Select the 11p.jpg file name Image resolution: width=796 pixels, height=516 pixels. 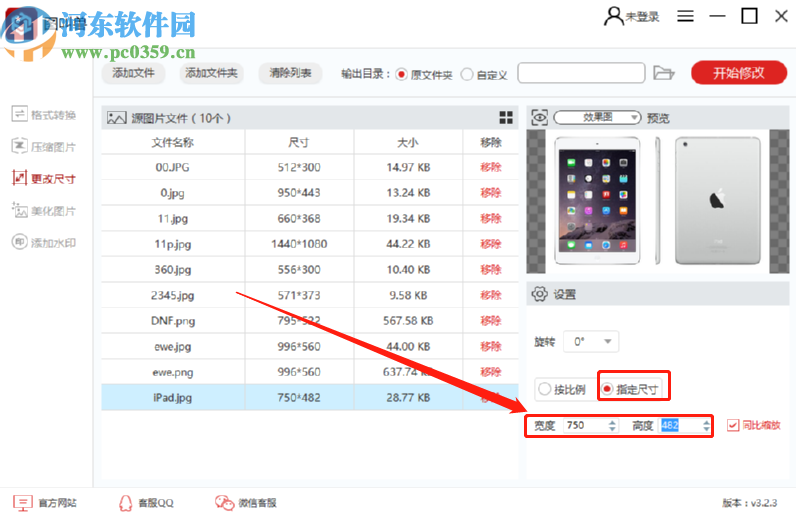pyautogui.click(x=173, y=244)
